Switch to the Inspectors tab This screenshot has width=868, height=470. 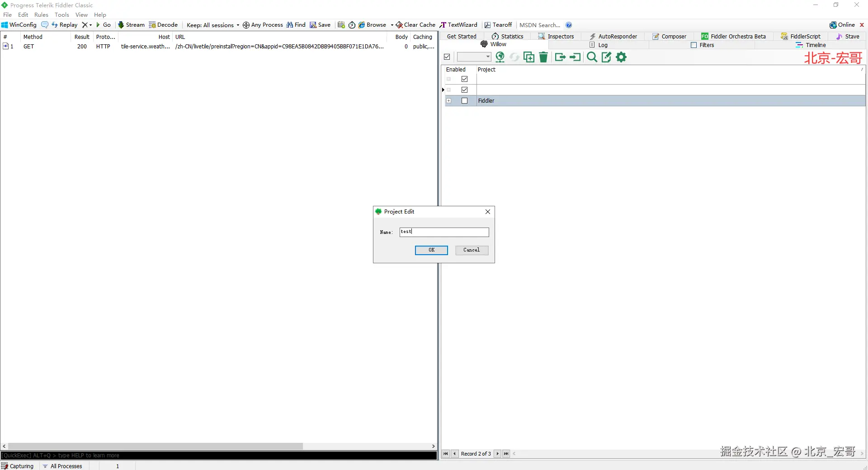point(556,37)
